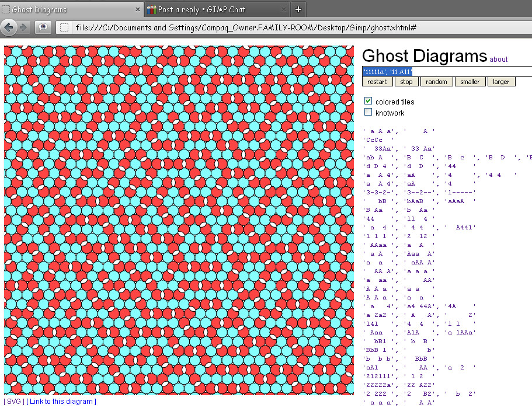
Task: Click the eye icon button beside navigation arrows
Action: [x=43, y=27]
